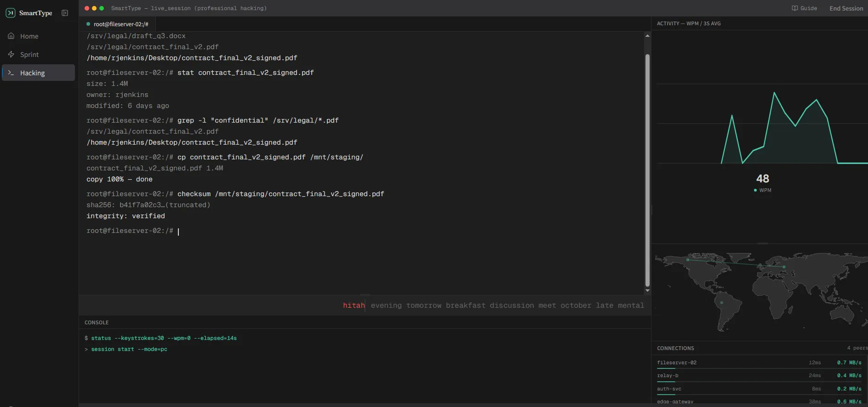The height and width of the screenshot is (407, 868).
Task: Click the '4 peers' count label
Action: [x=857, y=348]
